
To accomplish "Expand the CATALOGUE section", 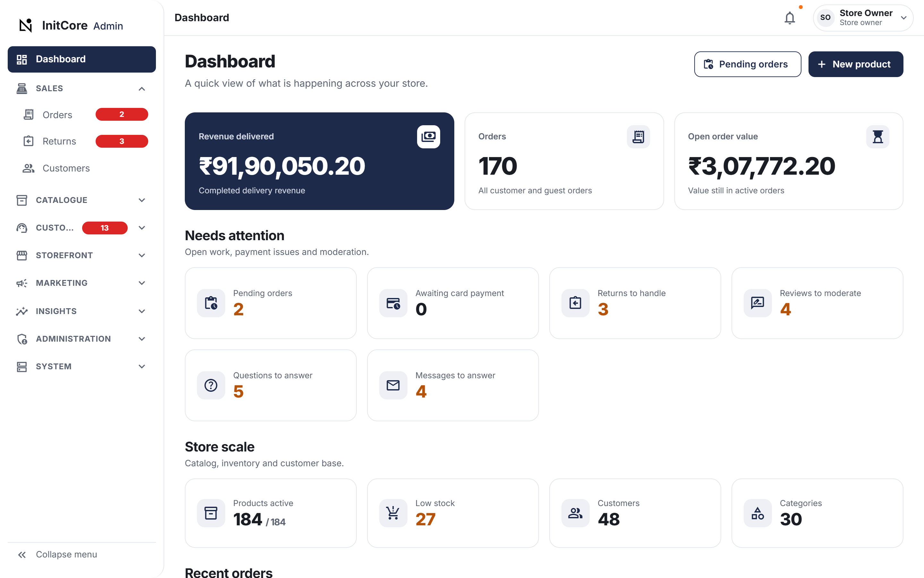I will pos(82,200).
